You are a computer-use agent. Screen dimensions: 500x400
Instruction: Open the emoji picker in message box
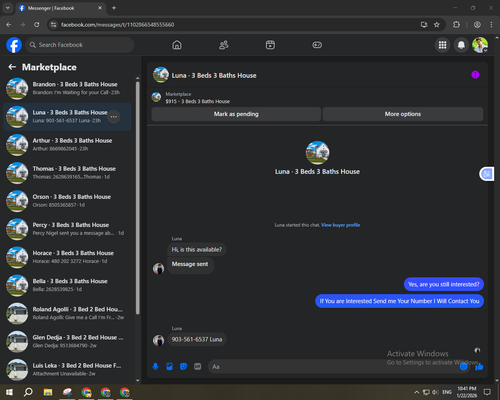pyautogui.click(x=464, y=367)
